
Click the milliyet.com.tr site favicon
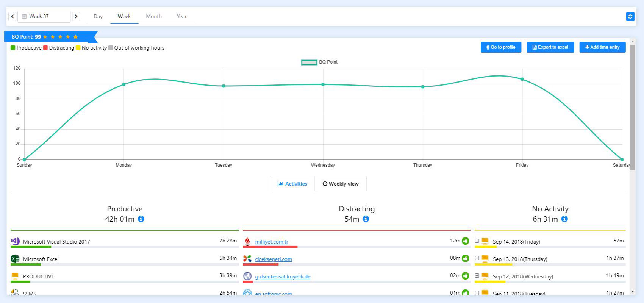[x=247, y=241]
